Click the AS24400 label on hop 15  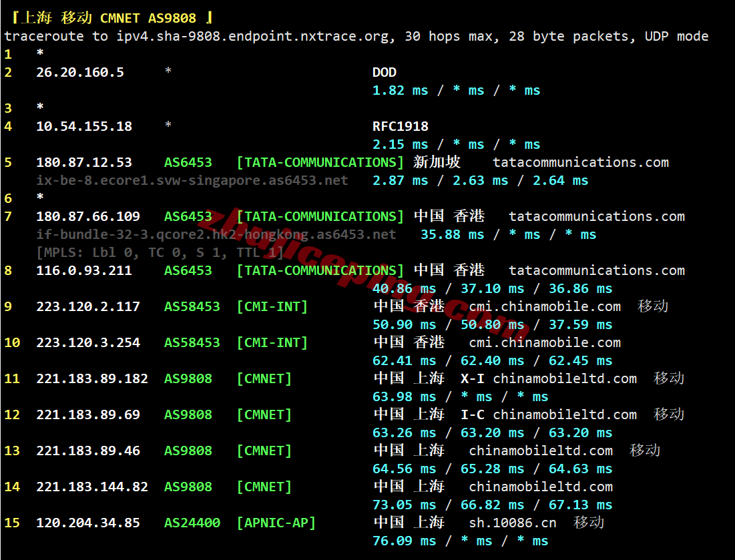[x=192, y=523]
